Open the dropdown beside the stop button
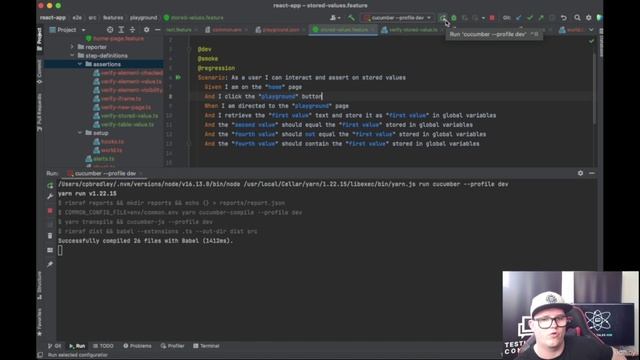 click(x=483, y=18)
